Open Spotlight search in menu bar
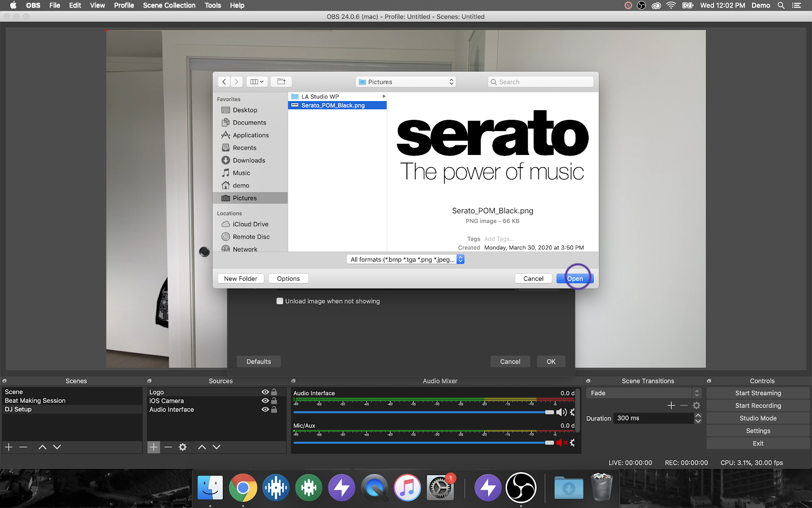The image size is (812, 508). tap(781, 6)
